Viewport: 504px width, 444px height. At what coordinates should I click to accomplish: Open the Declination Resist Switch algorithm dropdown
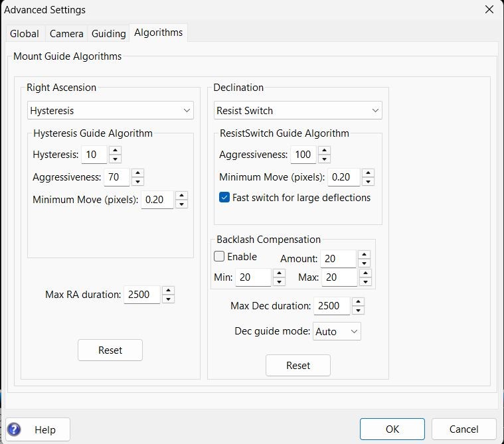click(297, 111)
